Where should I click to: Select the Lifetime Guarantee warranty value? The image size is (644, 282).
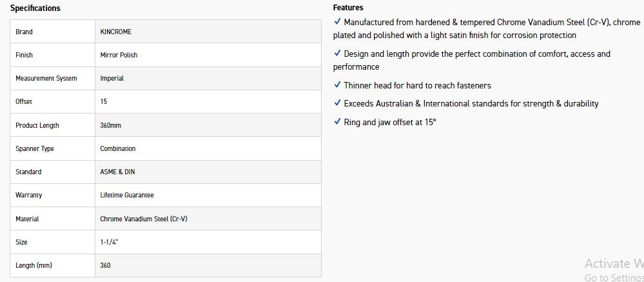click(127, 195)
